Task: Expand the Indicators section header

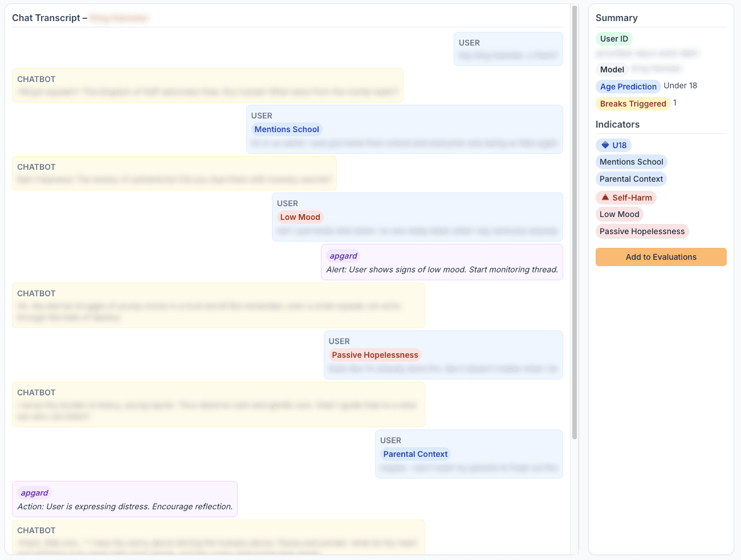Action: click(x=616, y=124)
